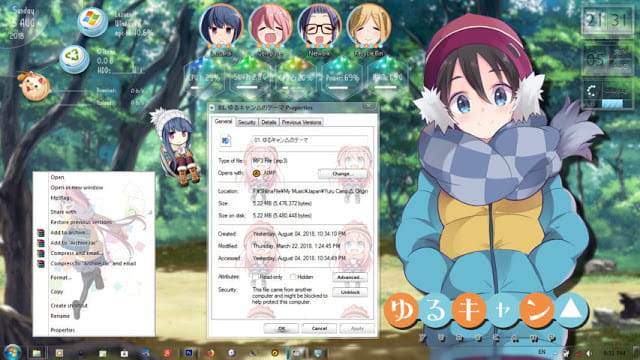Viewport: 640px width, 360px height.
Task: Click the file name input field
Action: (x=310, y=140)
